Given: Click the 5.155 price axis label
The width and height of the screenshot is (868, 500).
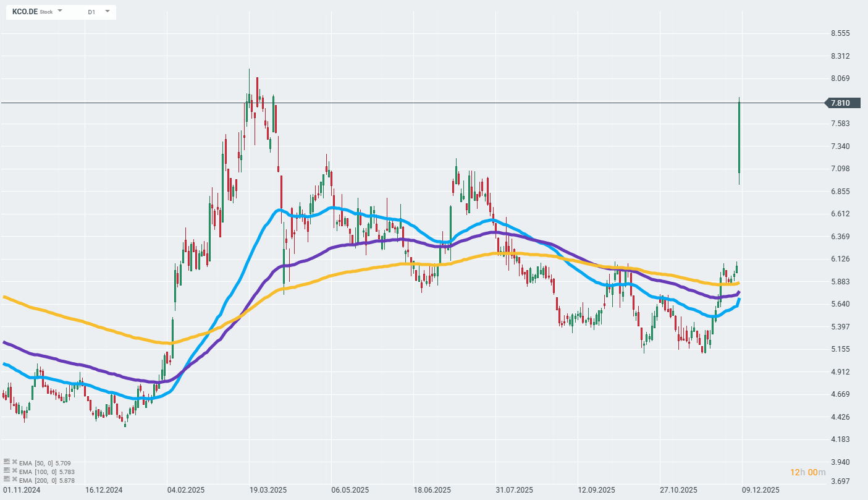Looking at the screenshot, I should coord(841,349).
